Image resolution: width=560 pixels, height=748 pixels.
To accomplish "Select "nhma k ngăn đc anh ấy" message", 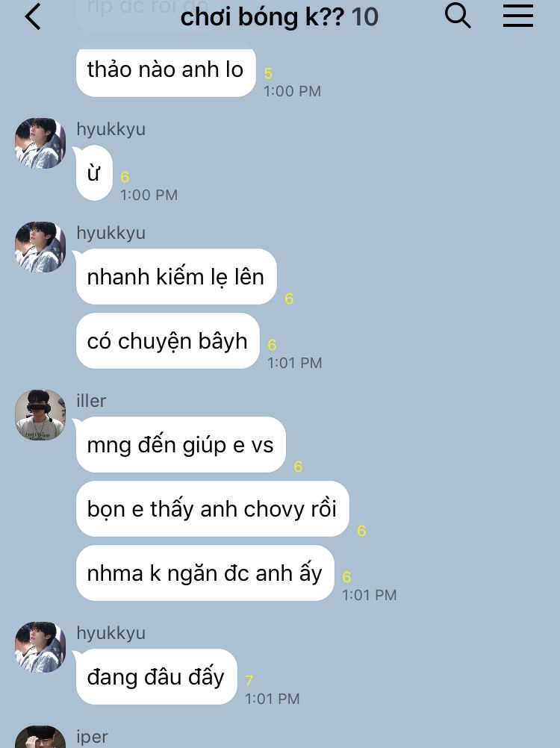I will 205,573.
